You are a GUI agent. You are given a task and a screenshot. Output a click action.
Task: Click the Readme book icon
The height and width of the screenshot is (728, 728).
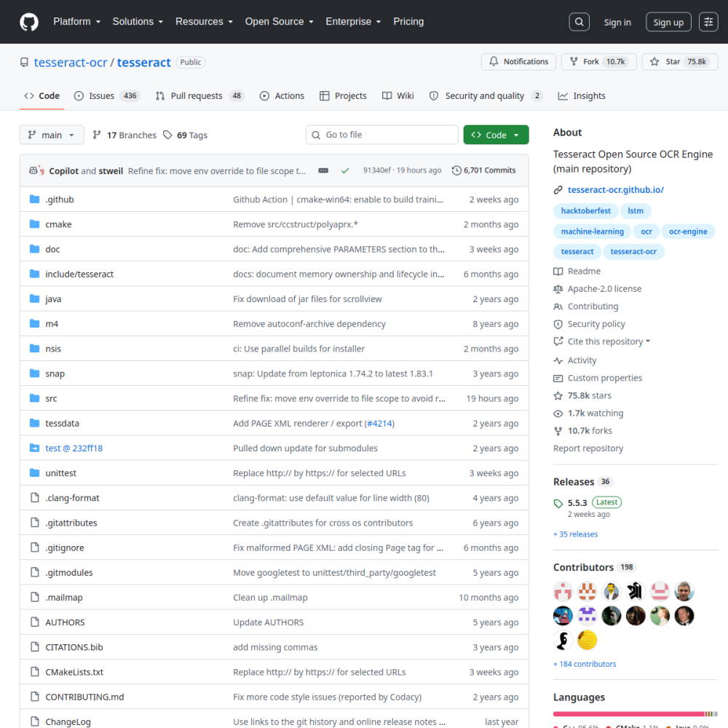[558, 271]
